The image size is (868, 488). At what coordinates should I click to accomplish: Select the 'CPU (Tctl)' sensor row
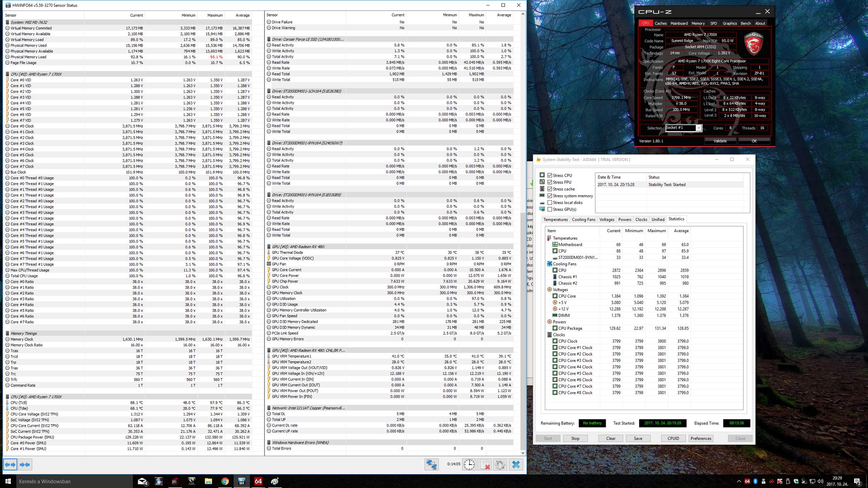128,403
